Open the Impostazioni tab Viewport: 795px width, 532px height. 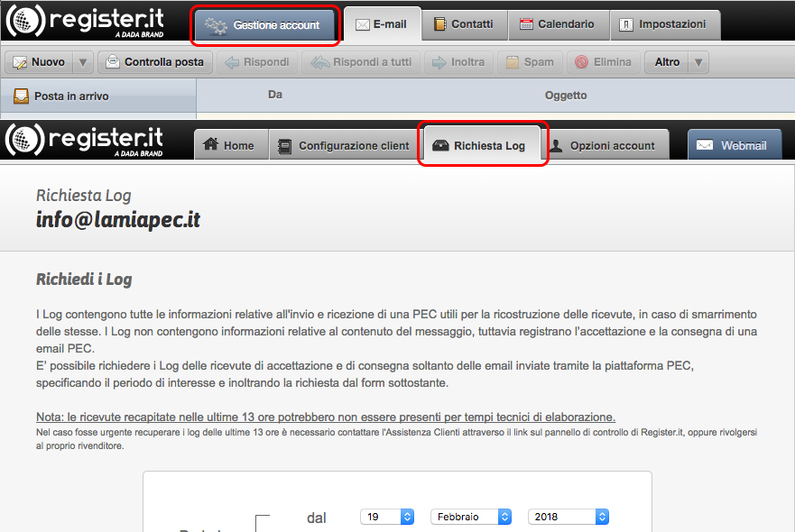pyautogui.click(x=664, y=24)
